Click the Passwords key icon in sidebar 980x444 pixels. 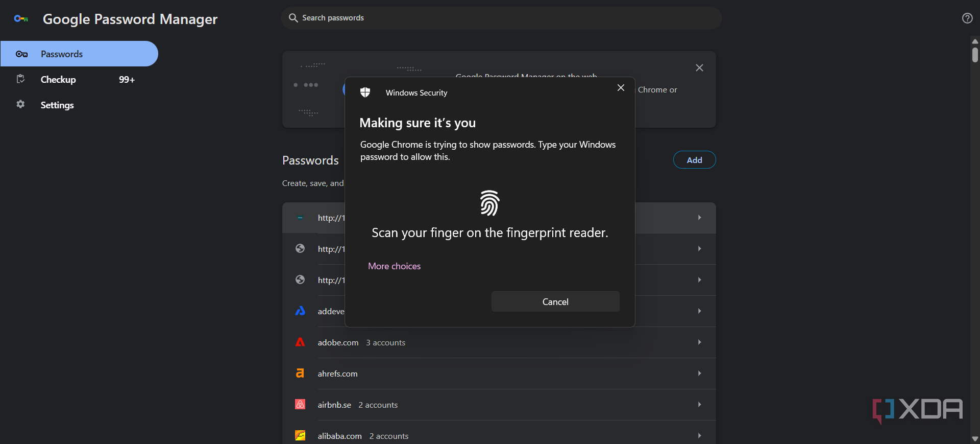tap(21, 54)
